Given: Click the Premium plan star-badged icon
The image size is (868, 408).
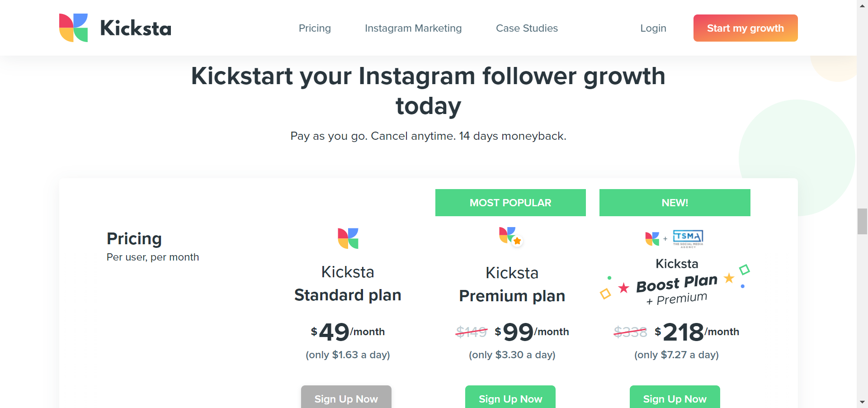Looking at the screenshot, I should [x=510, y=236].
